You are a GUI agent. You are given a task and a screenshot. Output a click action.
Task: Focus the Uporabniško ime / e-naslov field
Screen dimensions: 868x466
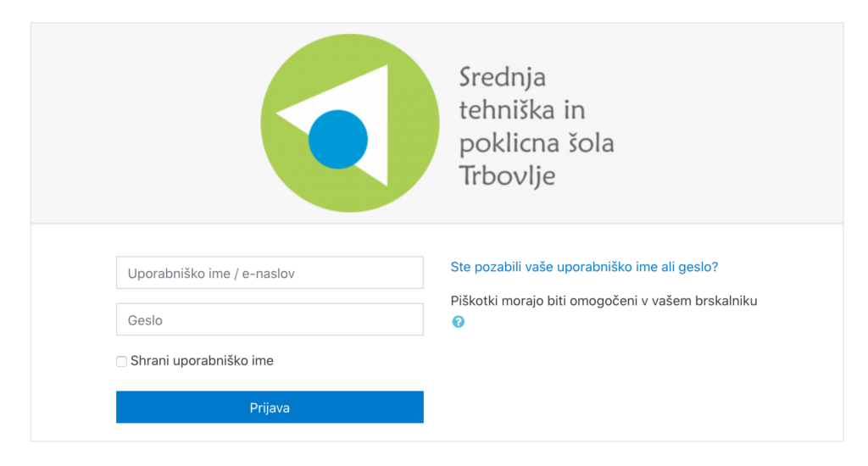(x=270, y=272)
